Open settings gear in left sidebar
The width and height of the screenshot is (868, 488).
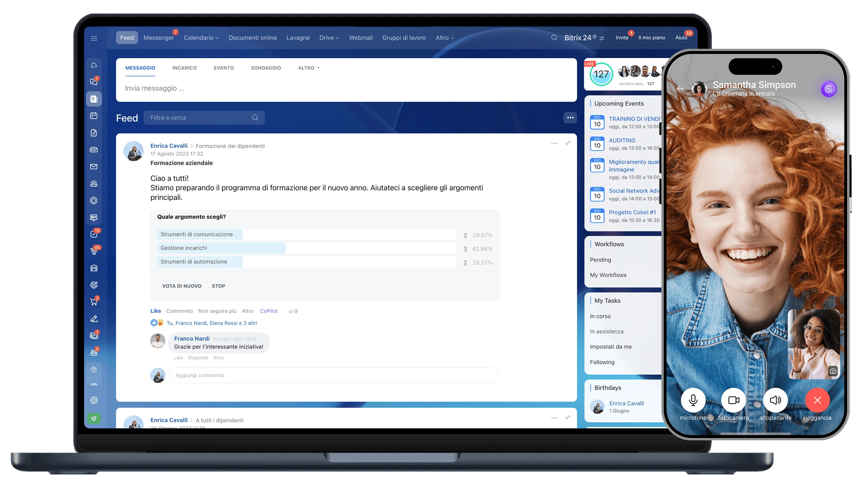[94, 400]
